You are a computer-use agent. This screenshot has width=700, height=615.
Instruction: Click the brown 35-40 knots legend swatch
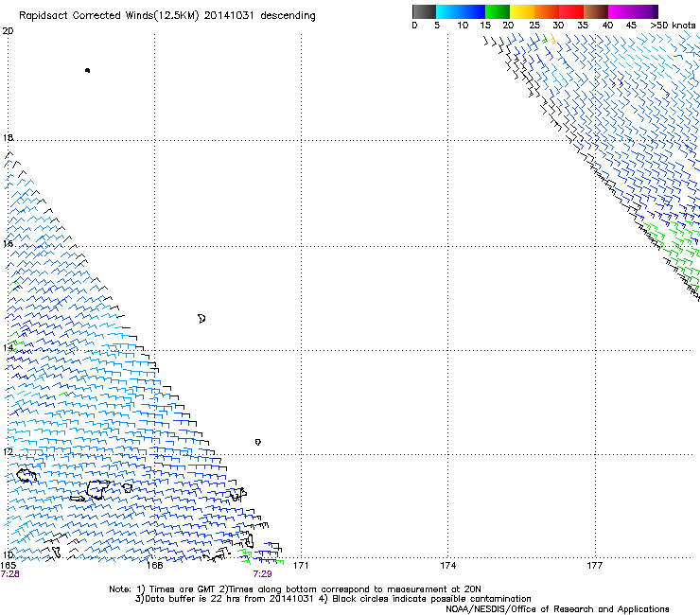tap(596, 11)
